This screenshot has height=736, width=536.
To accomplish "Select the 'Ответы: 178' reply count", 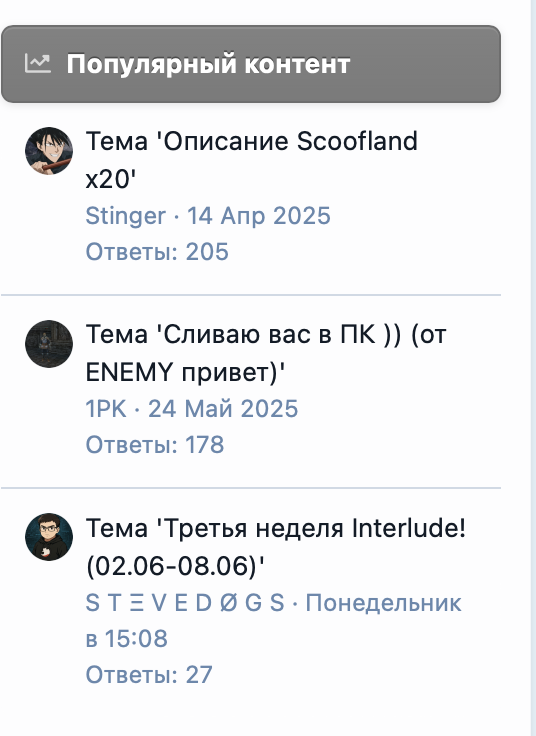I will pyautogui.click(x=155, y=445).
